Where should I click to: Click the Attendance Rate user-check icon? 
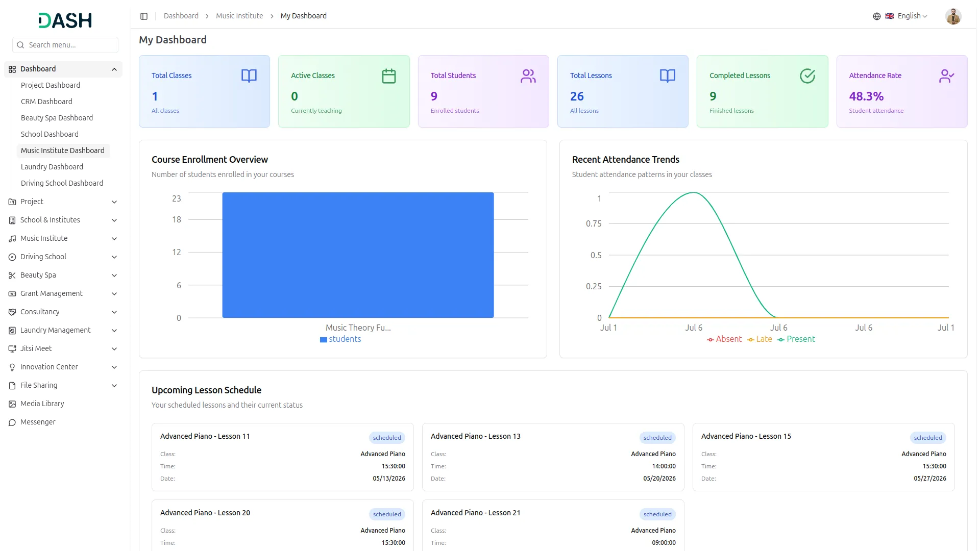[947, 76]
